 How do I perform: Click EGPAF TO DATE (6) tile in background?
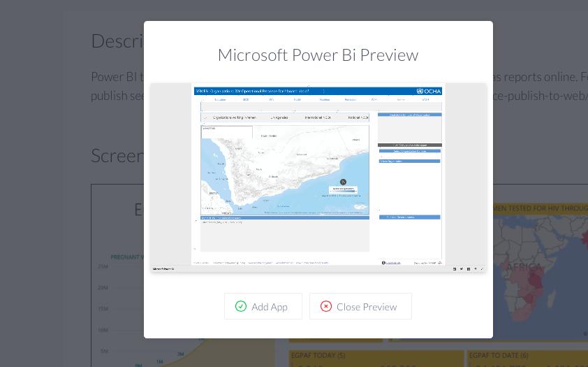(x=528, y=359)
